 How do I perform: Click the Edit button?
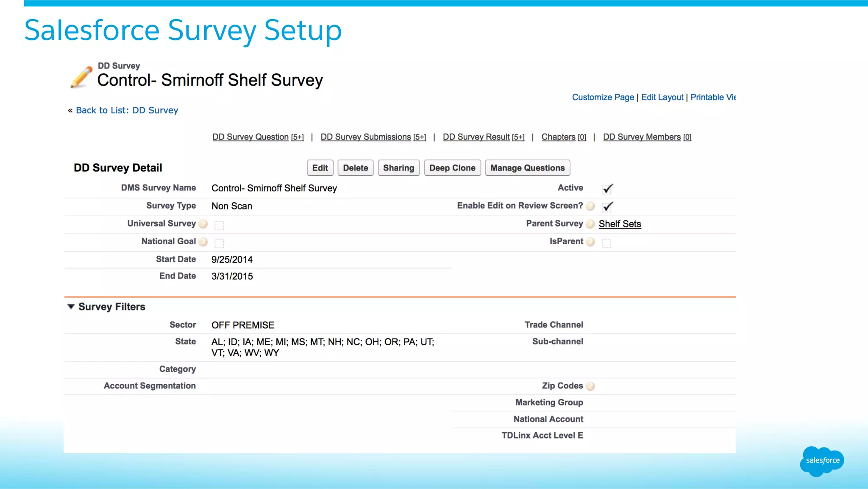tap(320, 168)
